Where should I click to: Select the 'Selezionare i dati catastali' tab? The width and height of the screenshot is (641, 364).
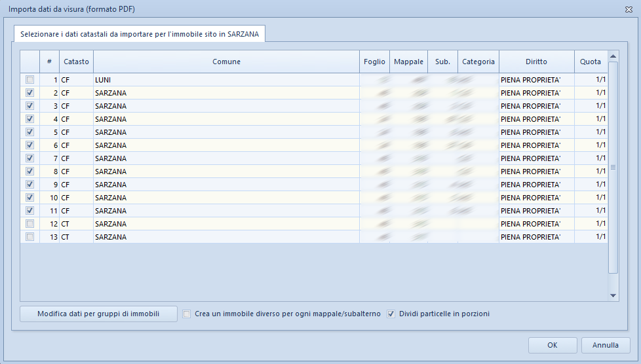[139, 33]
